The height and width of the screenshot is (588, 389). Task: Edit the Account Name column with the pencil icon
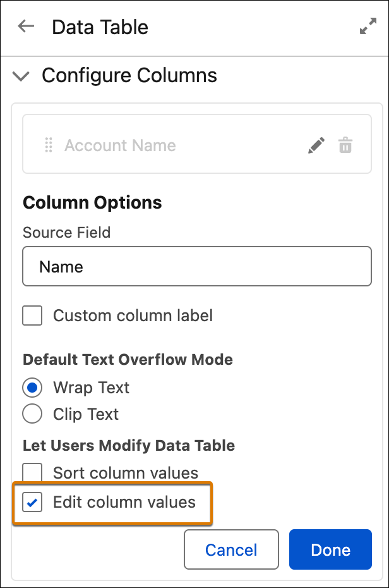316,145
